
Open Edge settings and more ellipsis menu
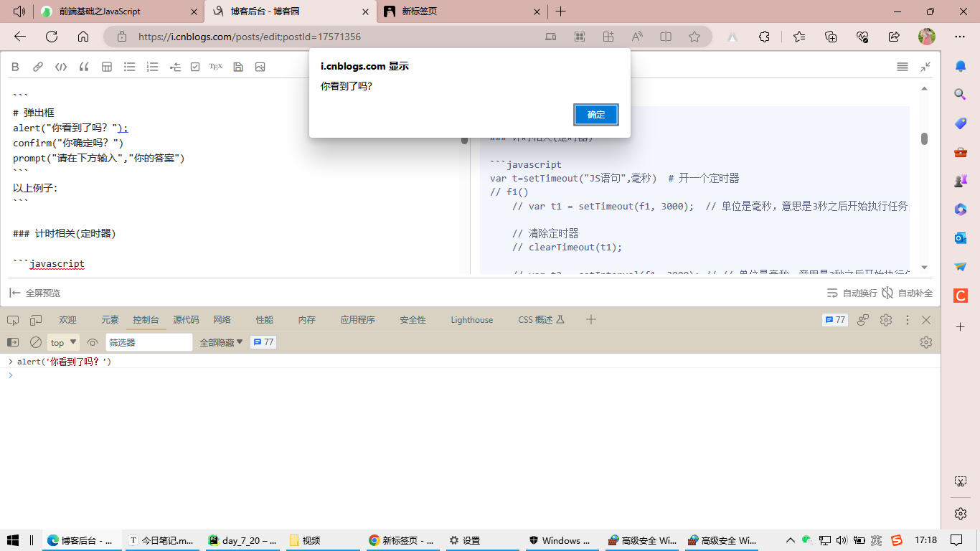point(960,37)
